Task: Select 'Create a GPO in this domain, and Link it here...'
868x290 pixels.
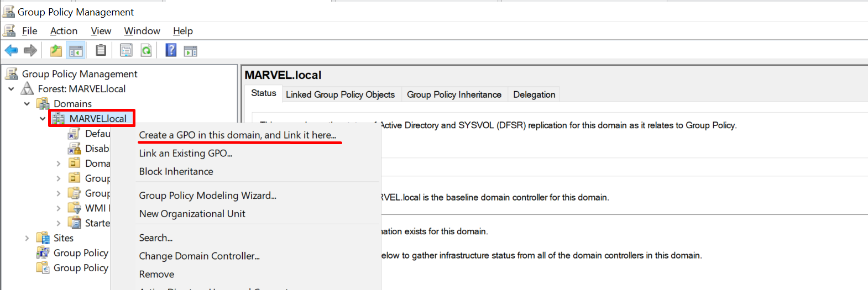Action: tap(237, 135)
